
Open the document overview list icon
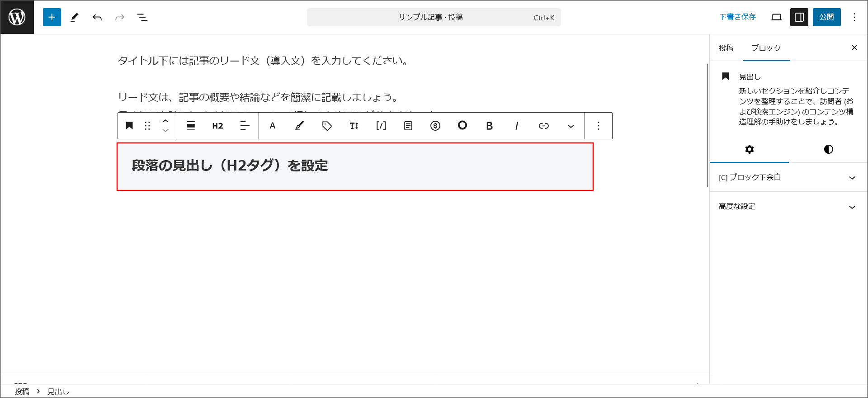pos(142,17)
